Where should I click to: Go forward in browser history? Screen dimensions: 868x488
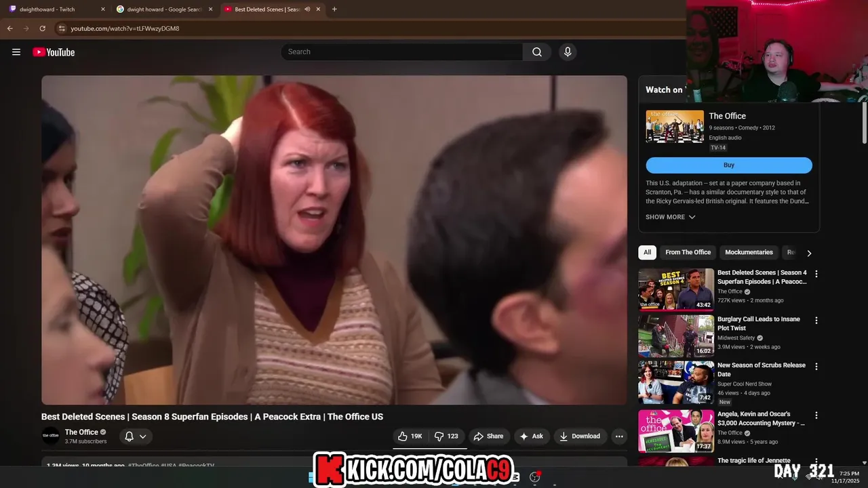click(x=26, y=28)
